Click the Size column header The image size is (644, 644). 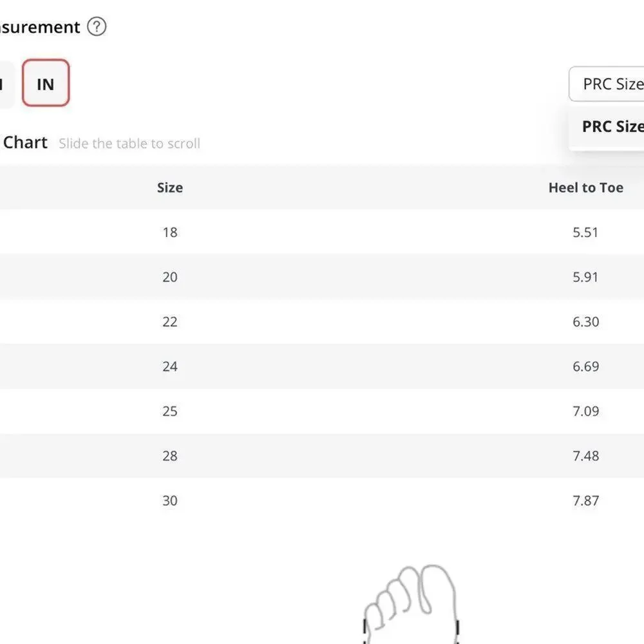coord(170,187)
